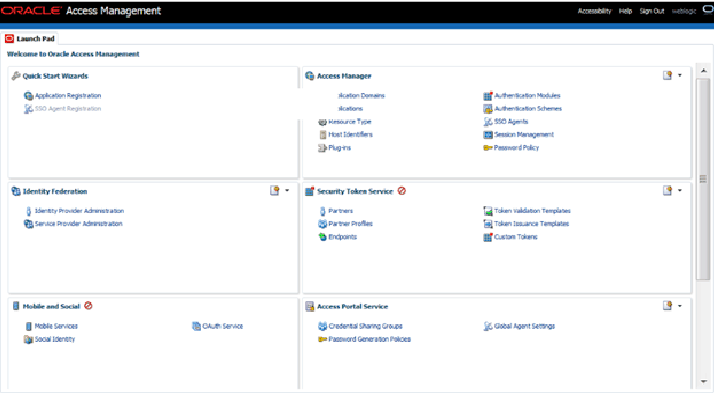Click the Identity Provider Administration icon

point(29,211)
